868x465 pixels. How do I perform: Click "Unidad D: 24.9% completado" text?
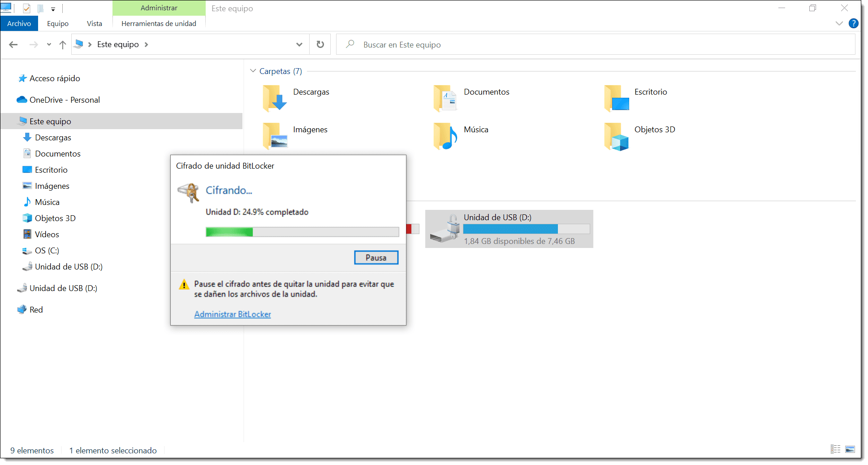click(x=257, y=212)
